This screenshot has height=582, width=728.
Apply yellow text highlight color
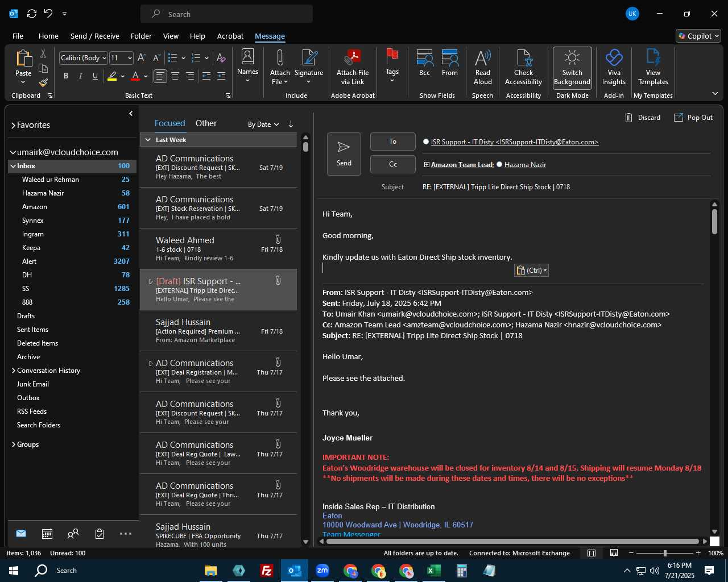pos(112,76)
